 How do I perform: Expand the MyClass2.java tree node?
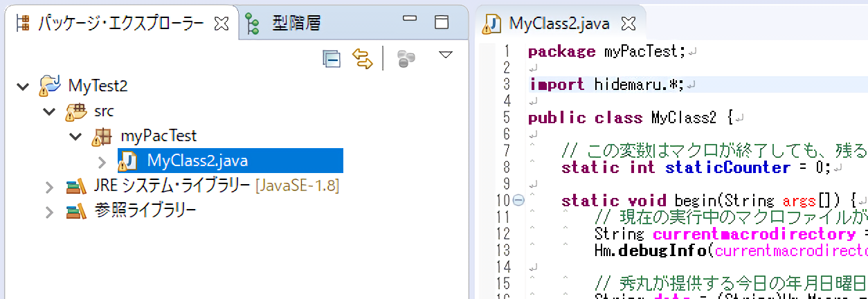(102, 162)
